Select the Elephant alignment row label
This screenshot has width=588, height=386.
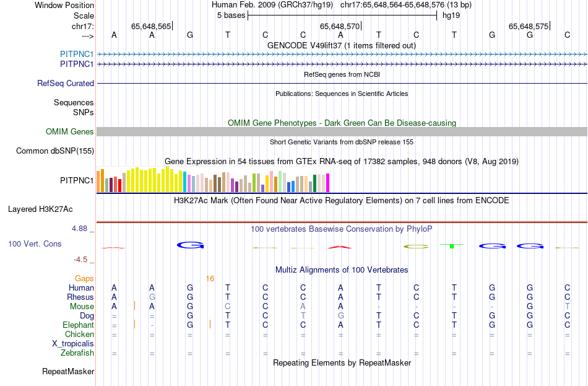[x=78, y=325]
